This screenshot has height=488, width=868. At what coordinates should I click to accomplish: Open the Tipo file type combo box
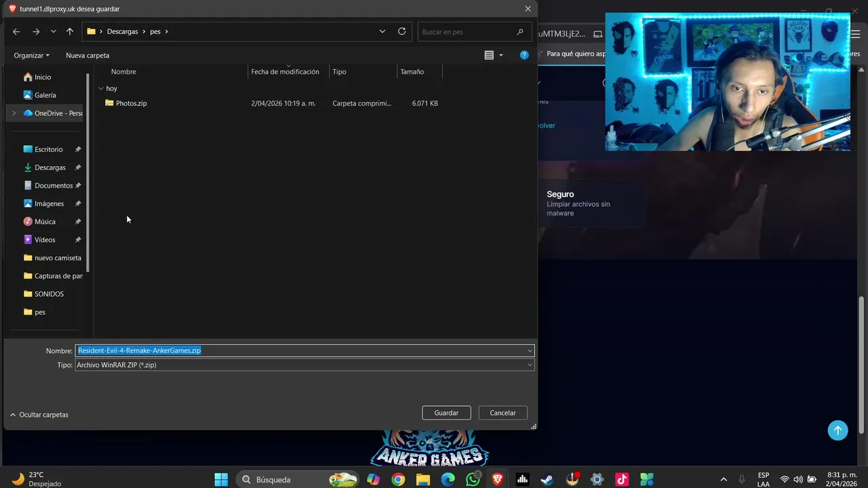[304, 365]
